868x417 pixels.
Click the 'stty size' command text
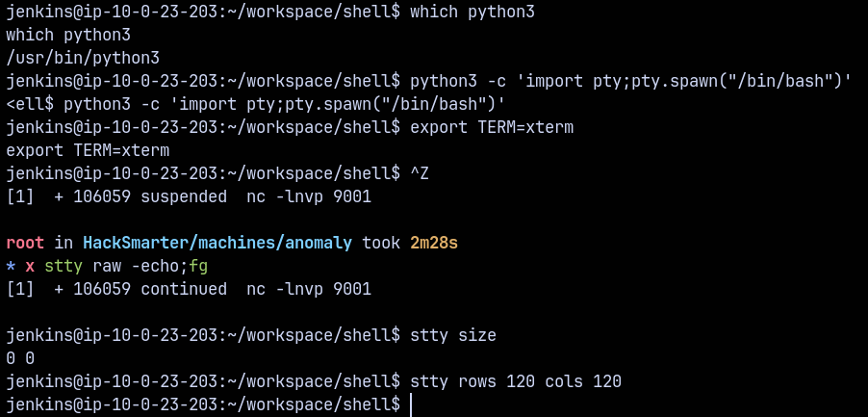tap(452, 336)
